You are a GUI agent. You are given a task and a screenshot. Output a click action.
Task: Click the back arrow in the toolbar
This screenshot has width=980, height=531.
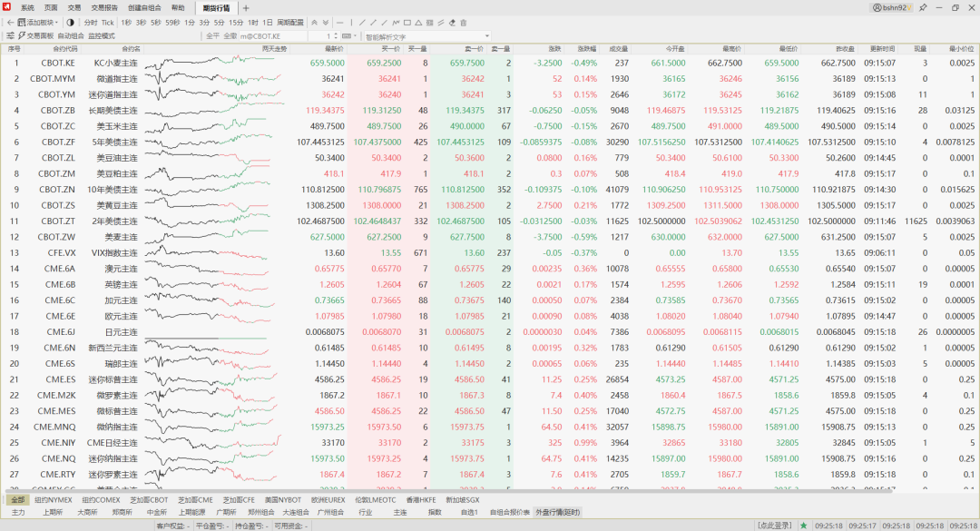click(10, 22)
